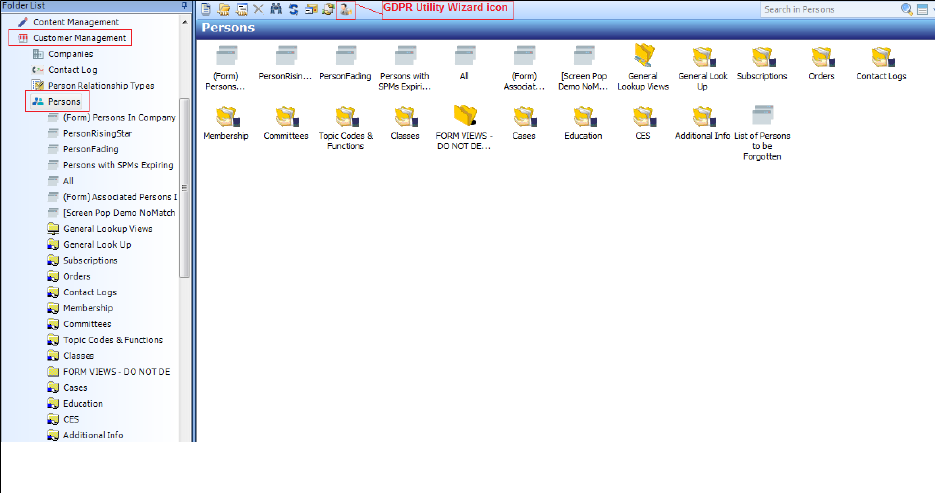This screenshot has width=935, height=493.
Task: Select Contact Log in the tree
Action: click(x=72, y=70)
